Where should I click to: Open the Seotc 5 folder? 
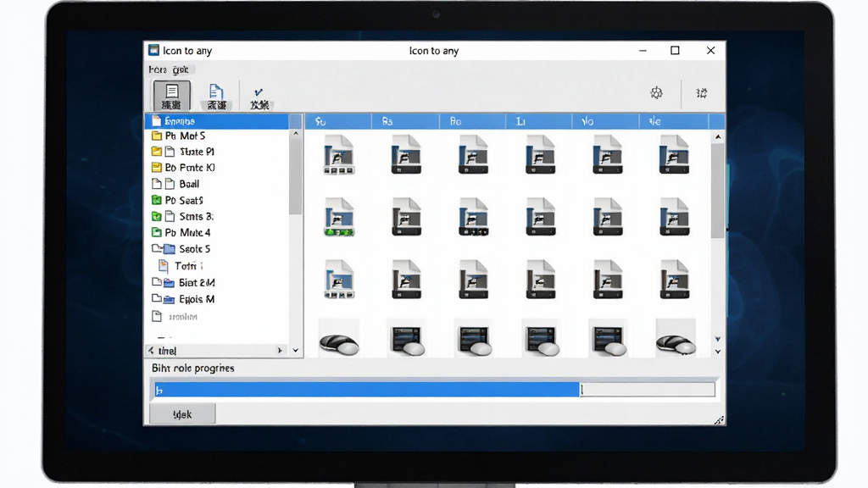click(181, 249)
